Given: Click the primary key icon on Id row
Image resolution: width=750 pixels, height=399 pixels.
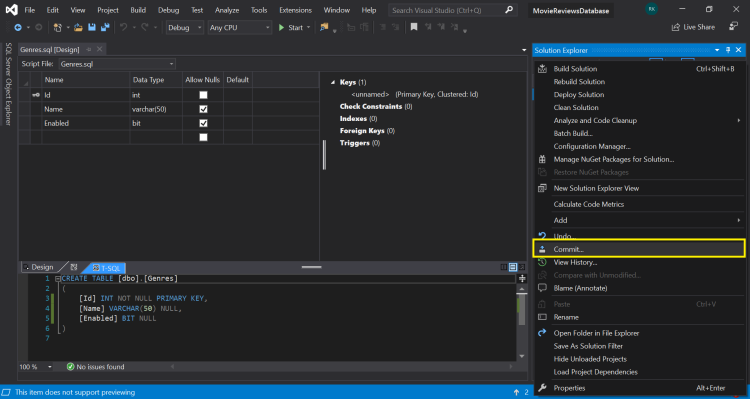Looking at the screenshot, I should point(36,95).
